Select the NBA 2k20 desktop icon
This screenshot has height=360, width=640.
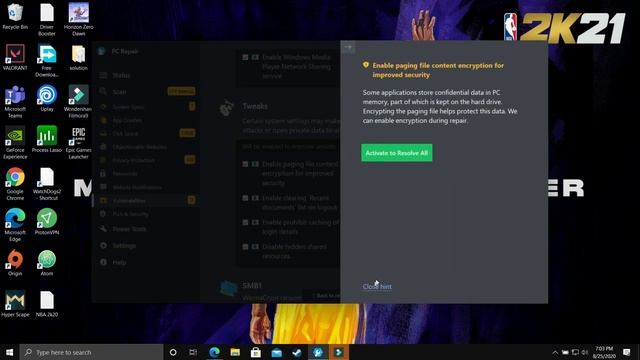coord(47,304)
